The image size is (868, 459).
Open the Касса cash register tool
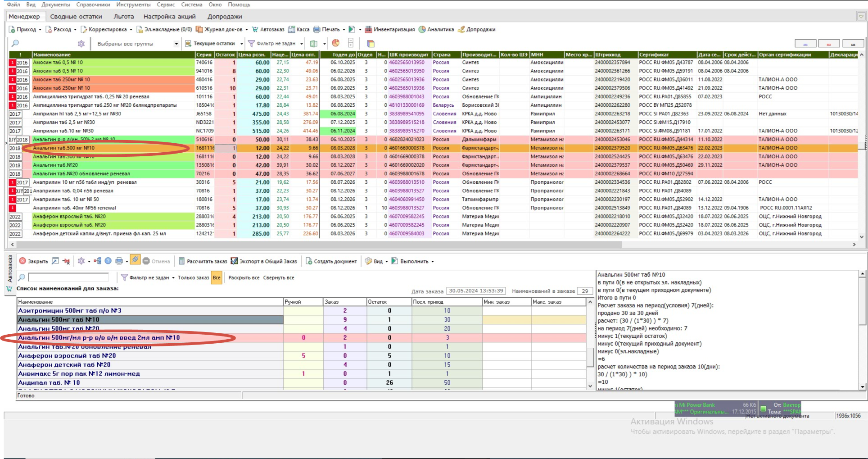(x=298, y=29)
